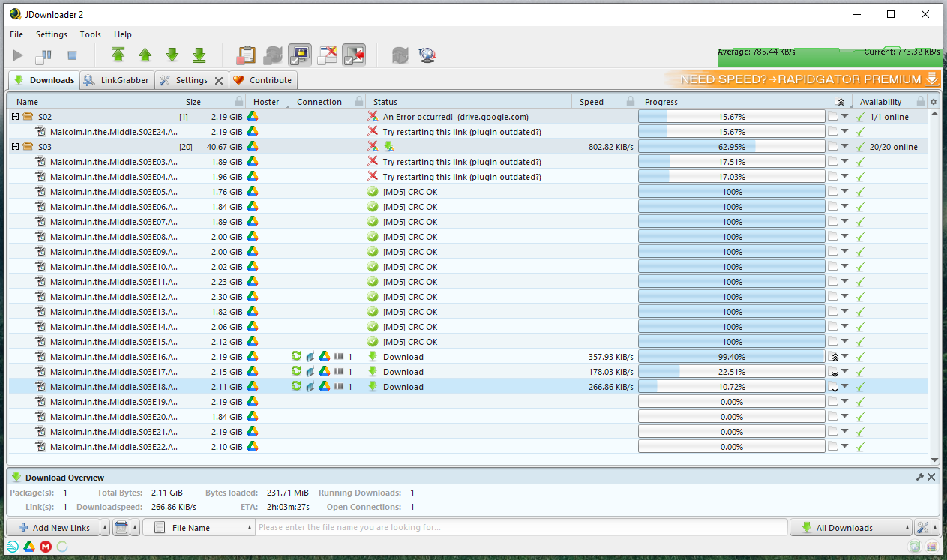Click the highest priority icon for S03E16
The image size is (947, 560).
coord(833,357)
